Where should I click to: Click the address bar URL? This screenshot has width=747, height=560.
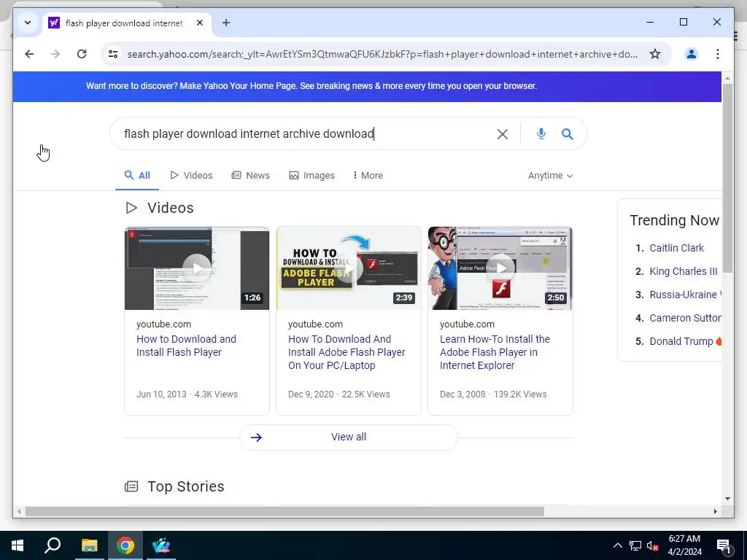tap(382, 54)
